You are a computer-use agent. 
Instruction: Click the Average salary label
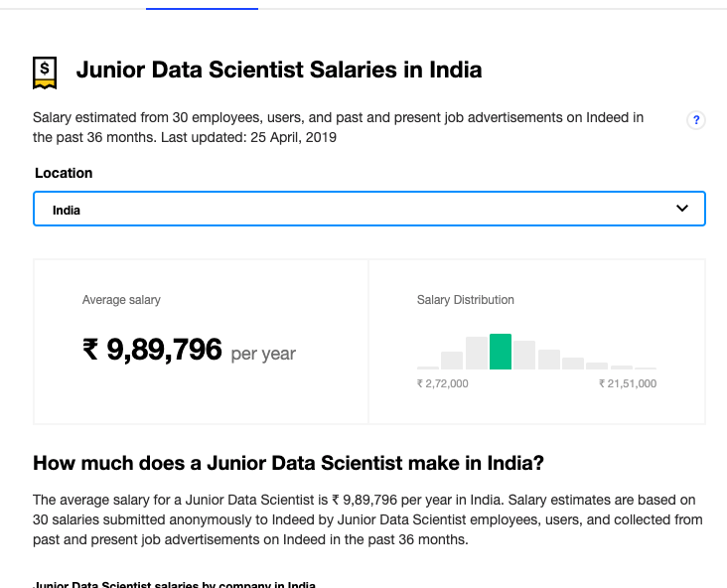[121, 300]
